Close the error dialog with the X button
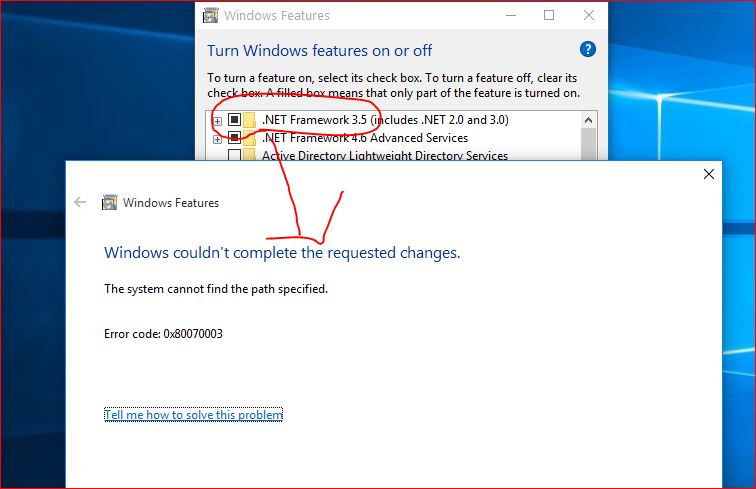The width and height of the screenshot is (756, 489). pos(709,174)
